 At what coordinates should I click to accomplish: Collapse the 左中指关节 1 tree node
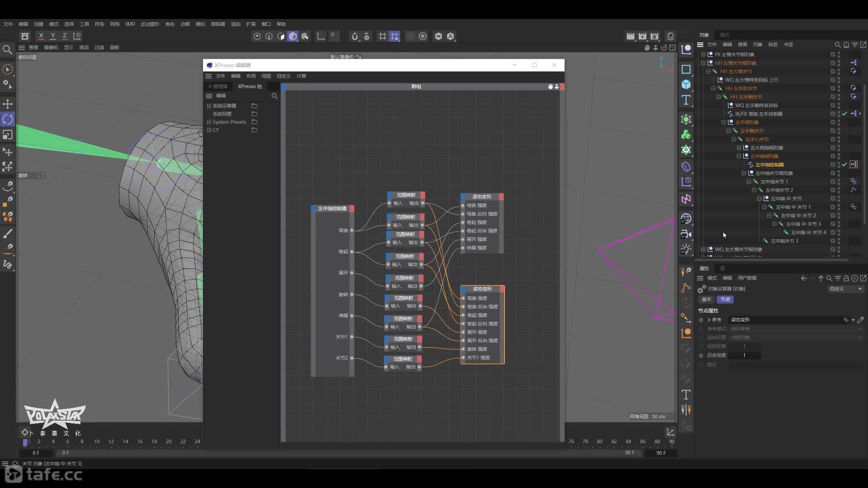tap(749, 182)
